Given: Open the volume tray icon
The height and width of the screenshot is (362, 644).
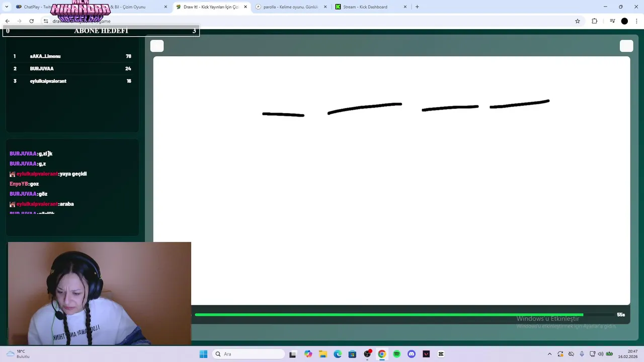Looking at the screenshot, I should tap(600, 354).
